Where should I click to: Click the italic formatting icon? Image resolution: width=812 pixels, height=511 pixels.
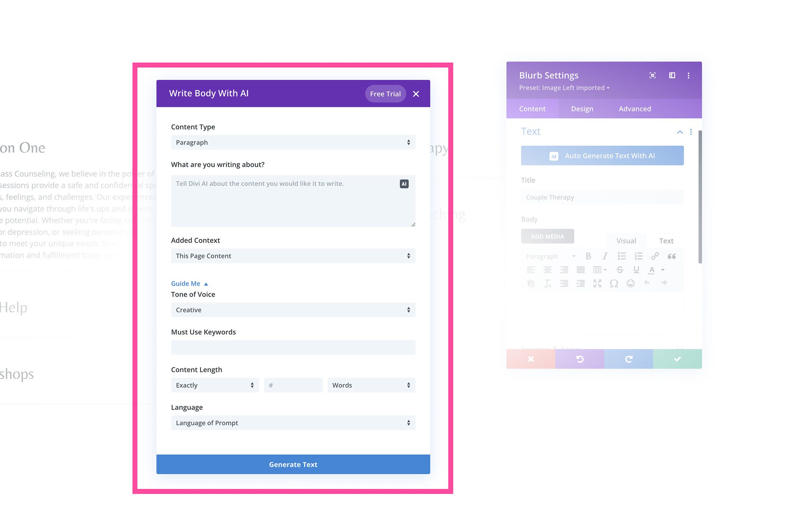tap(604, 255)
